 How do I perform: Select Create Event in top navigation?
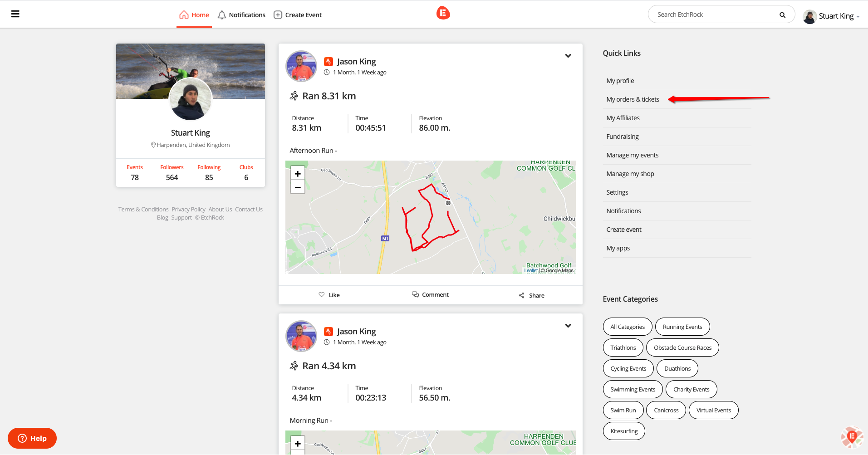pyautogui.click(x=298, y=15)
